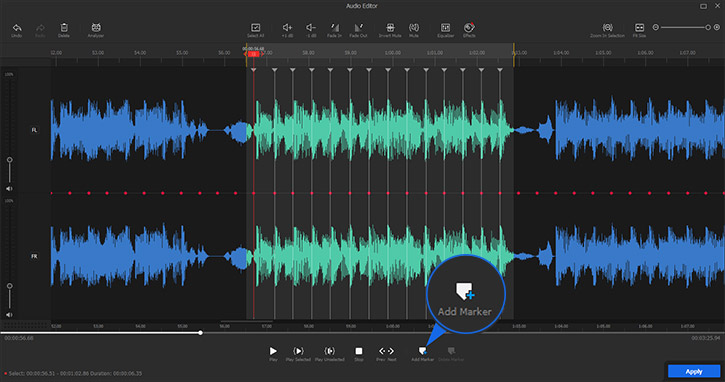
Task: Click Play Unselected
Action: pos(329,351)
